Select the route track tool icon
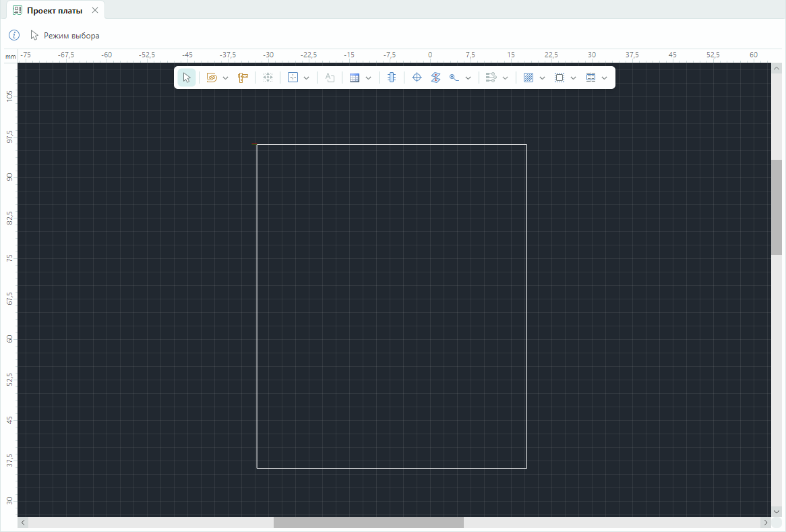Image resolution: width=786 pixels, height=532 pixels. point(454,78)
